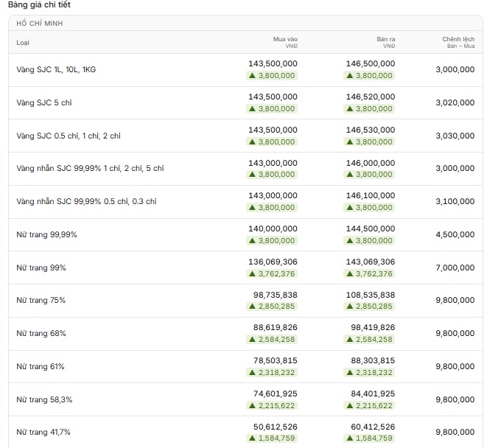Click sell price 146,520,000

[371, 97]
